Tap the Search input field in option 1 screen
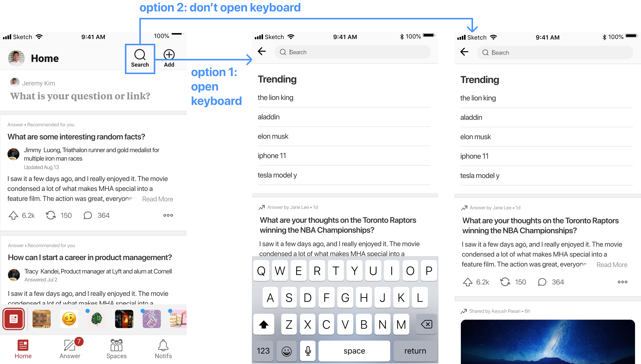Screen dimensions: 641x364 (x=352, y=52)
